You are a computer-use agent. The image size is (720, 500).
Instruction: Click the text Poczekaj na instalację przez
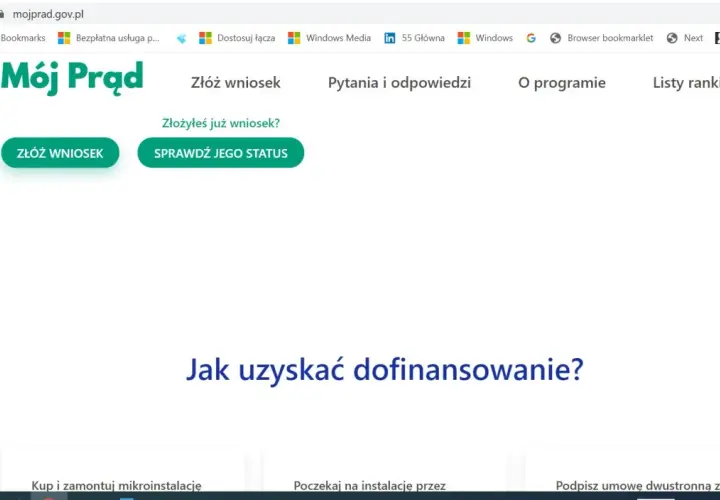coord(370,485)
